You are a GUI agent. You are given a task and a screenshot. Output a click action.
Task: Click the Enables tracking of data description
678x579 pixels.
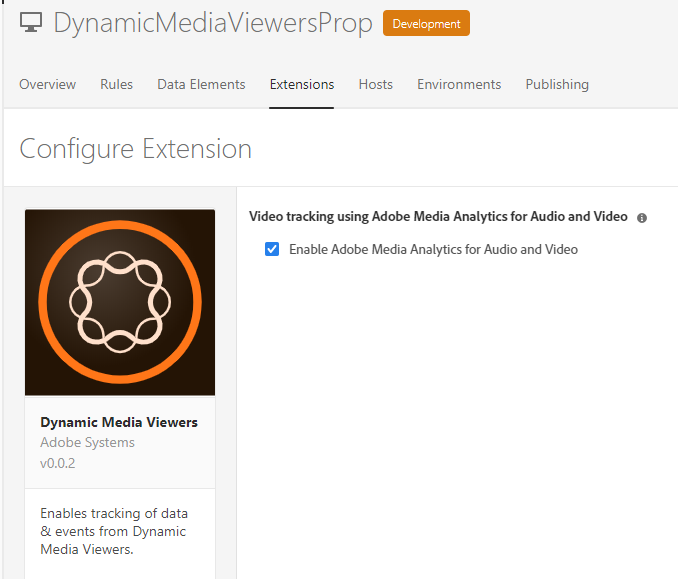coord(114,531)
